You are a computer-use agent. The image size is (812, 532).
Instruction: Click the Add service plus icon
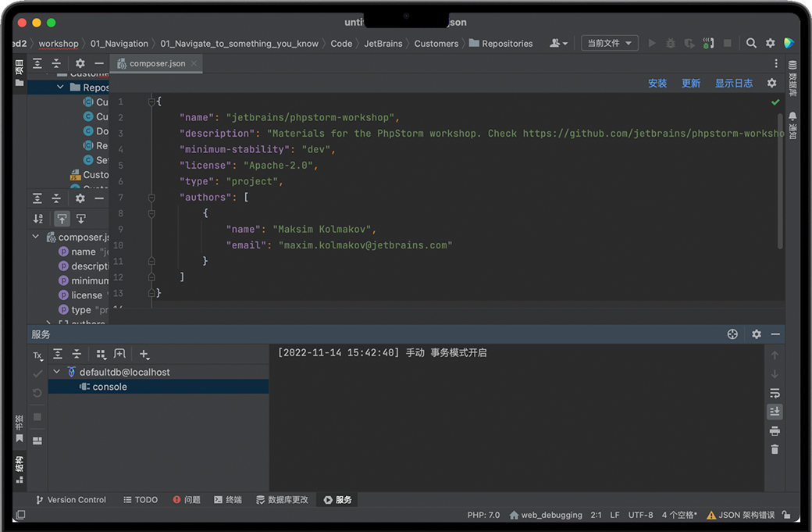click(144, 355)
